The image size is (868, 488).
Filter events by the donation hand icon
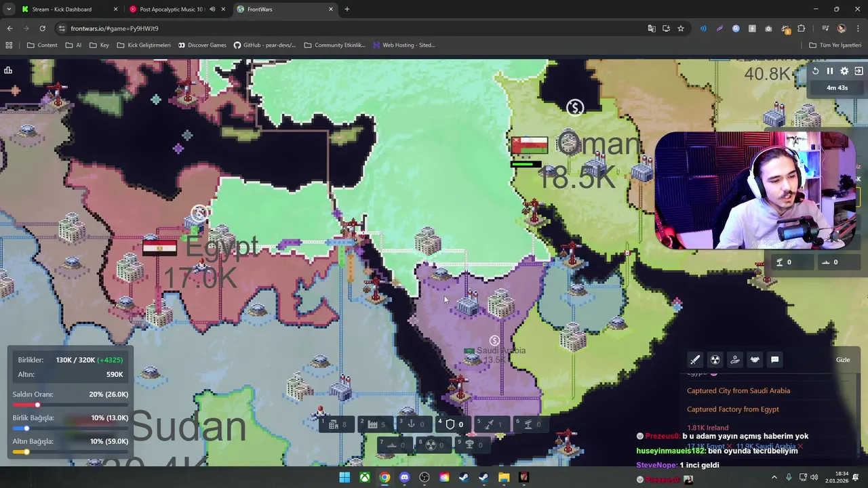(x=734, y=360)
